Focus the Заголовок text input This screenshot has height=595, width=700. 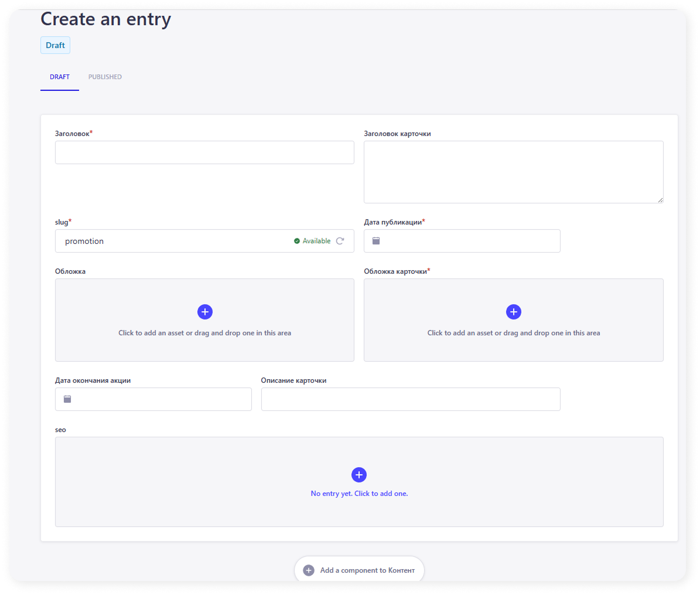click(204, 152)
